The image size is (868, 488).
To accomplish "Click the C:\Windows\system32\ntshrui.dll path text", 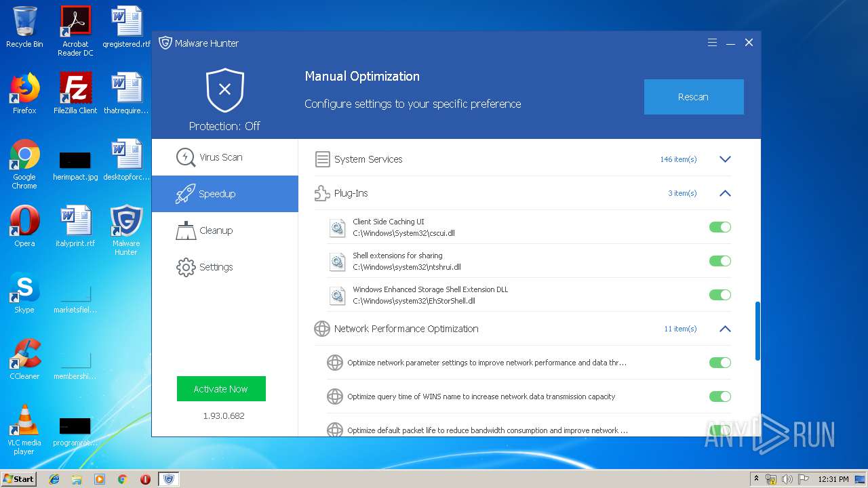I will click(407, 267).
